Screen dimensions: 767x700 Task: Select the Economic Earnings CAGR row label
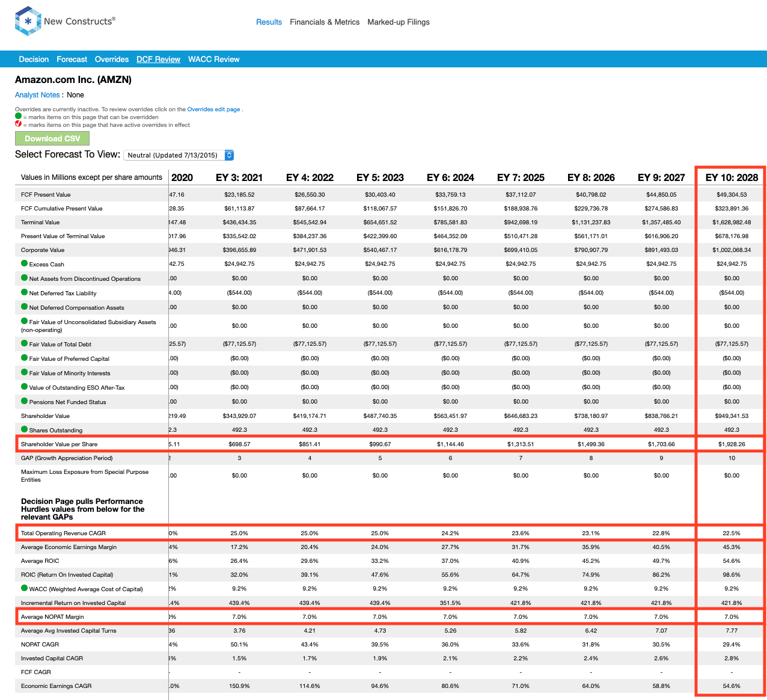[56, 686]
